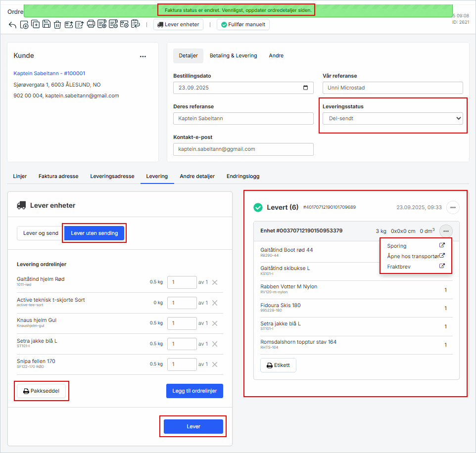Select the Lever og send option
The image size is (476, 453).
40,233
